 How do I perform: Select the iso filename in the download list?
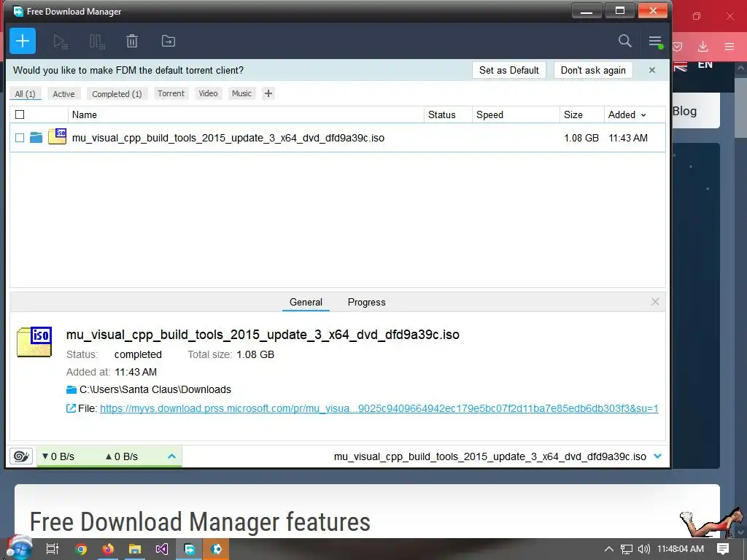click(228, 138)
